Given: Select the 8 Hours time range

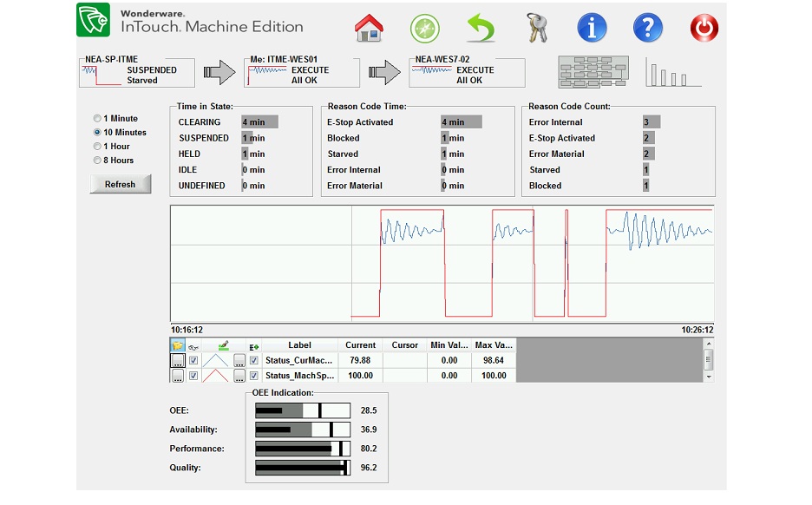Looking at the screenshot, I should [97, 161].
